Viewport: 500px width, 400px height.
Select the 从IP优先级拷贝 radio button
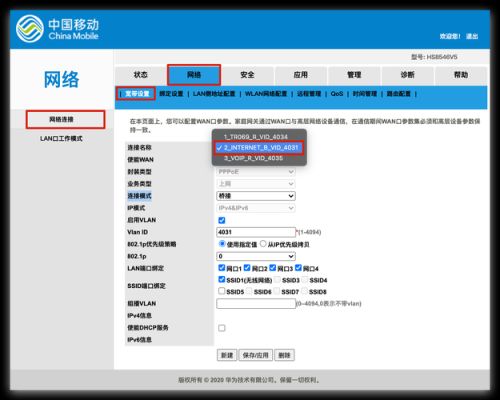(x=263, y=244)
